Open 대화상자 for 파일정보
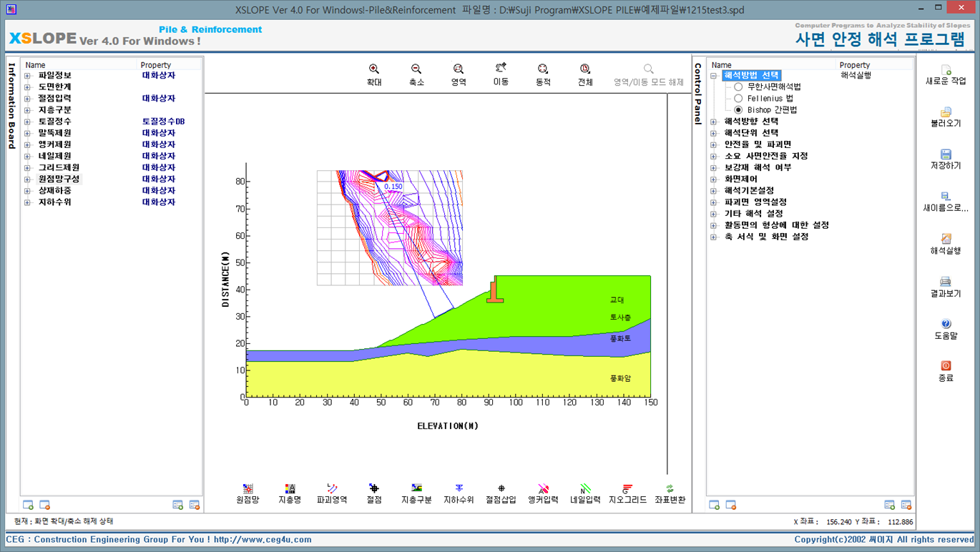This screenshot has height=552, width=980. tap(159, 75)
